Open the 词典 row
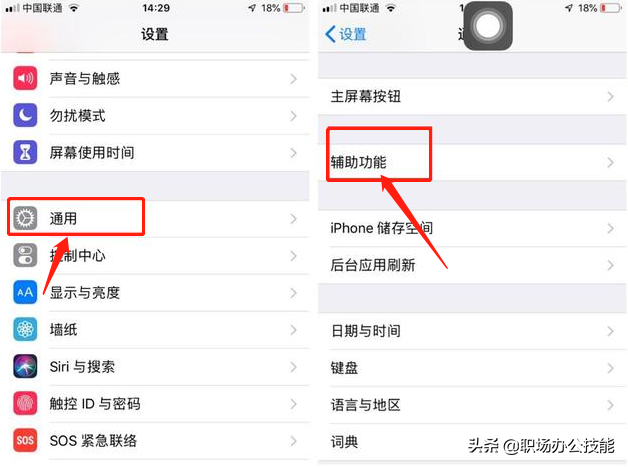This screenshot has width=628, height=467. [x=472, y=442]
